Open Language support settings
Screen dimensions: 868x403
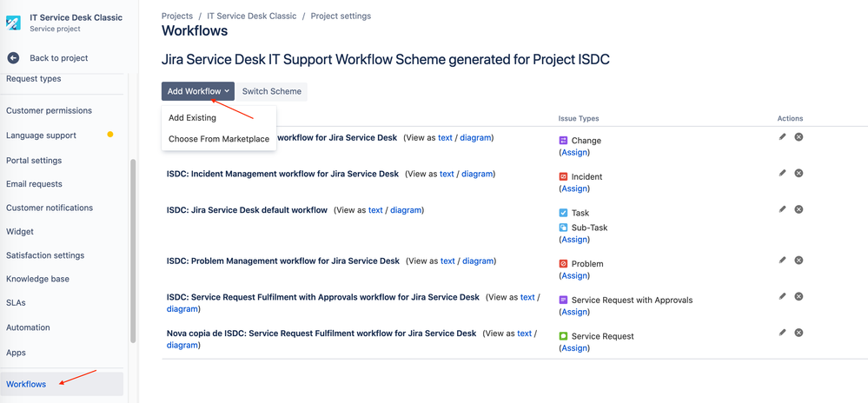(x=41, y=135)
